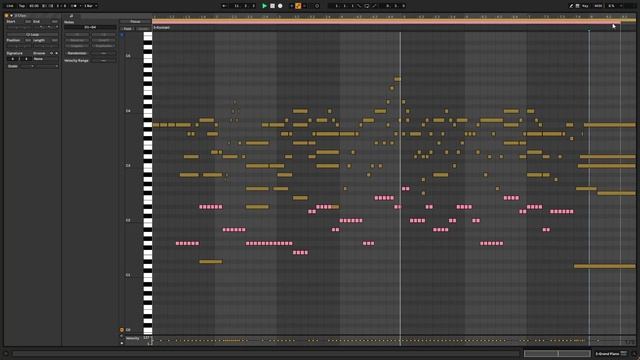
Task: Click the tempo value field
Action: coord(34,6)
